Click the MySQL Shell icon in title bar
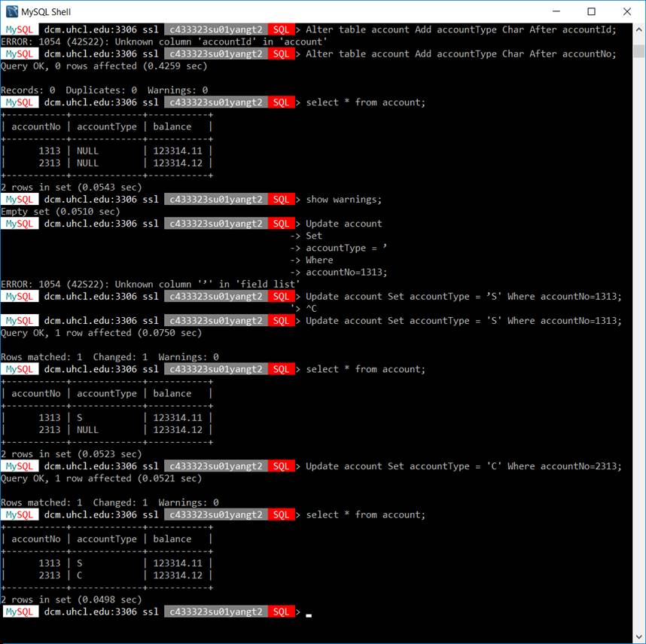646x644 pixels. pos(12,11)
